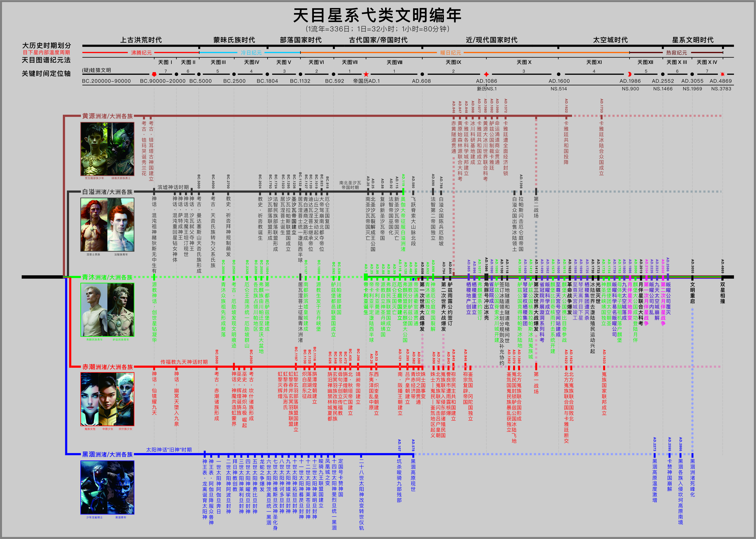The width and height of the screenshot is (756, 539).
Task: Click the 文明重启 event at AD.3055
Action: [693, 293]
